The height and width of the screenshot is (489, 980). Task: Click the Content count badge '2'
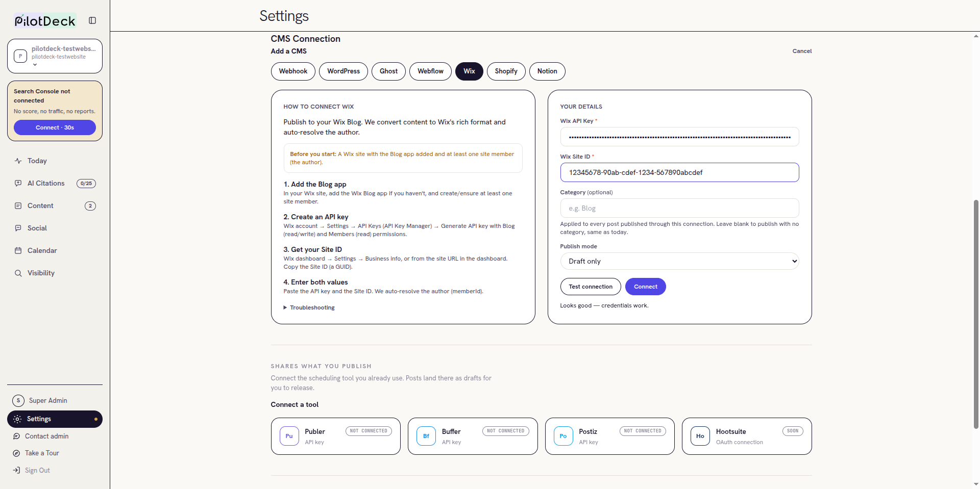pos(90,206)
